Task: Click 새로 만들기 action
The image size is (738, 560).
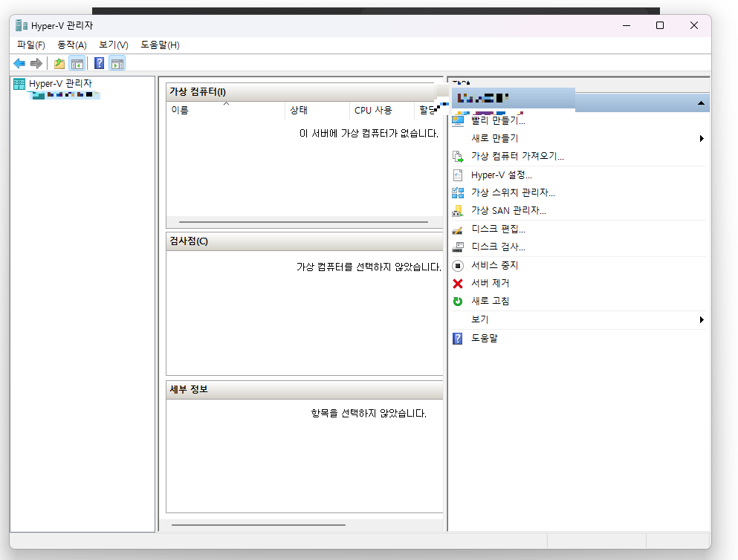Action: point(495,139)
